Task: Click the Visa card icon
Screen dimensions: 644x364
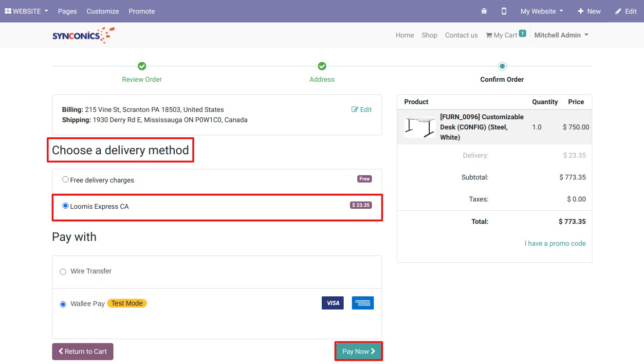Action: point(332,303)
